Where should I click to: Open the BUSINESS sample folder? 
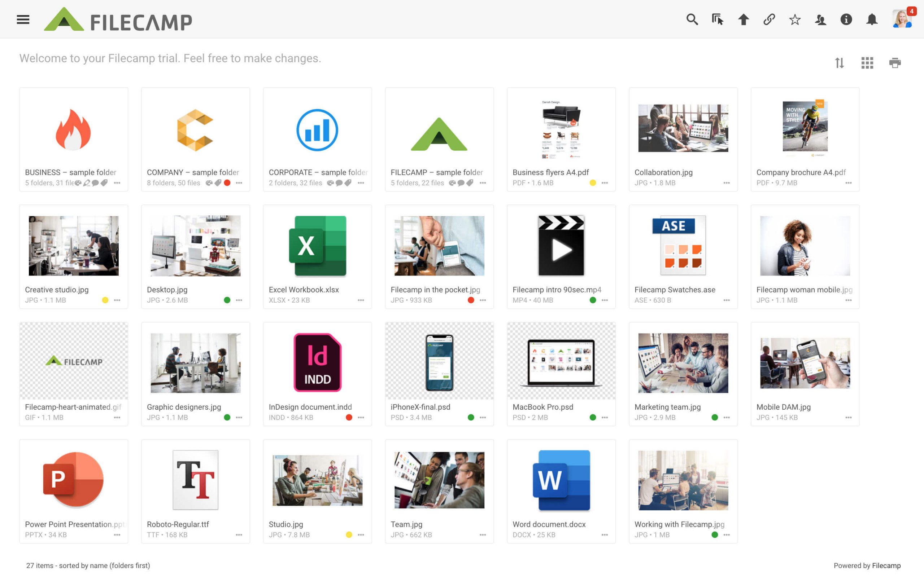[74, 139]
